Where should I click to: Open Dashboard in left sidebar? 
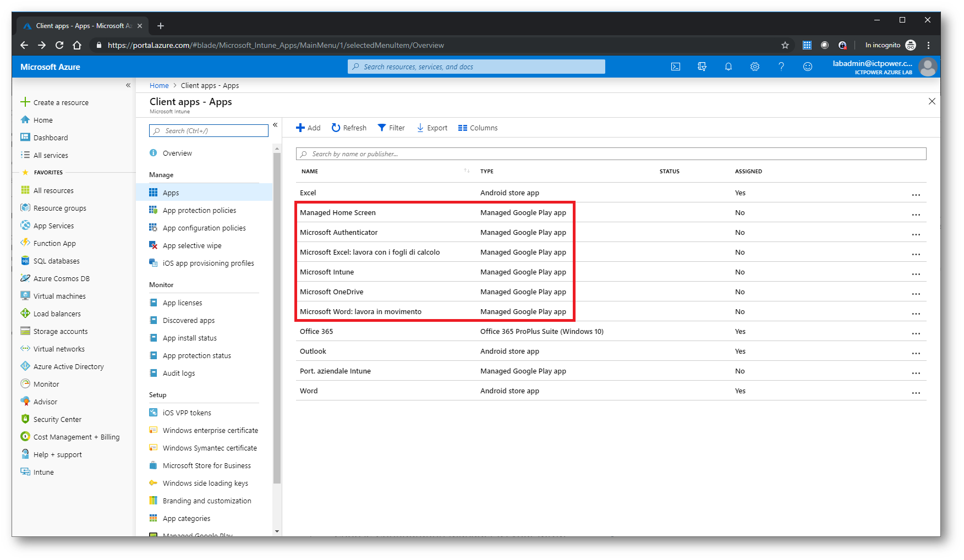click(x=44, y=138)
